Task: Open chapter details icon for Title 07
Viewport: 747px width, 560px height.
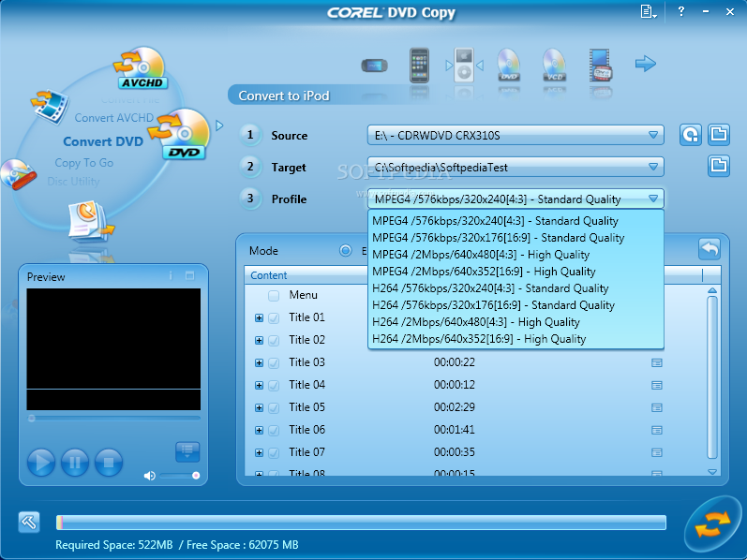Action: (x=656, y=452)
